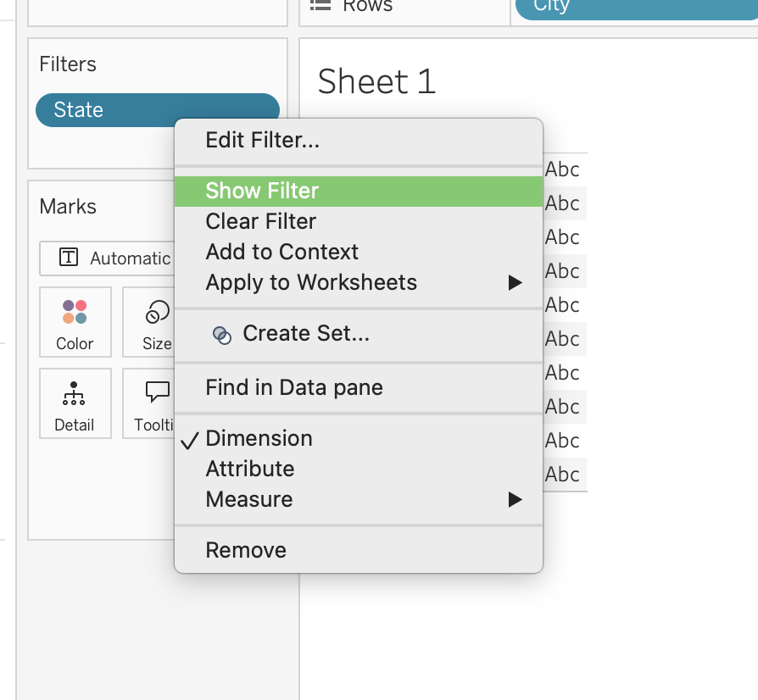Remove the State filter via menu
The width and height of the screenshot is (758, 700).
pyautogui.click(x=245, y=550)
